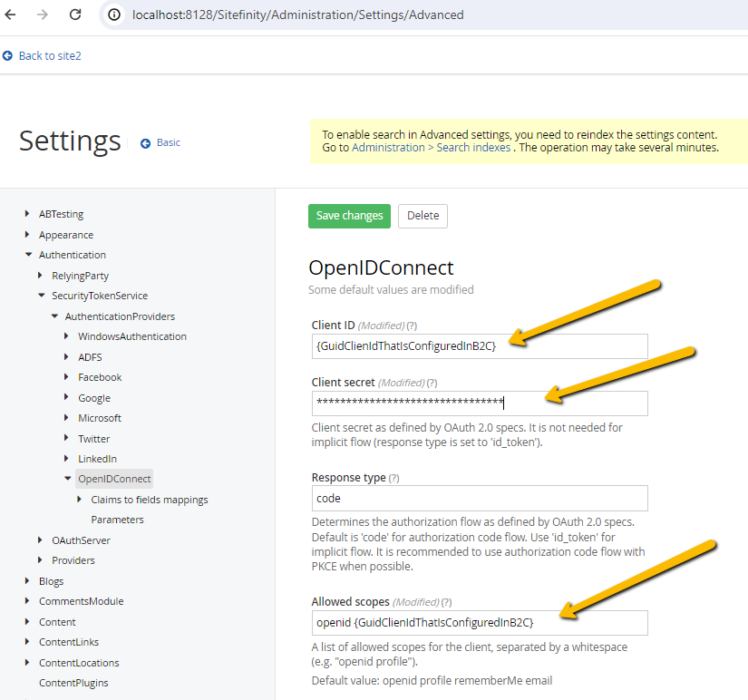Reload the page using the refresh icon
The height and width of the screenshot is (700, 748).
(x=75, y=15)
